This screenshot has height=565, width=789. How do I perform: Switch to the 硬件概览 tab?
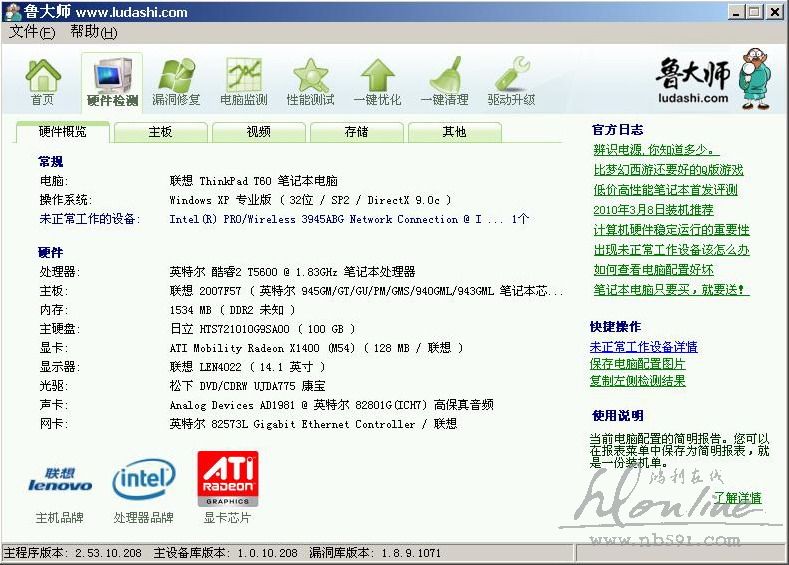62,132
